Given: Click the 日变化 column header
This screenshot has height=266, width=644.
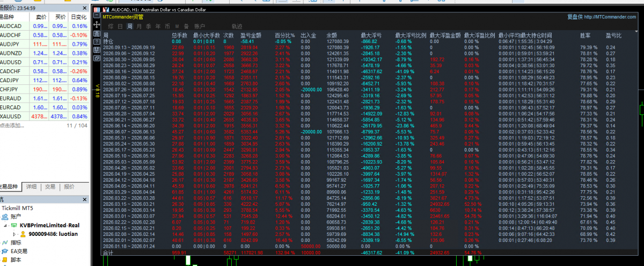Looking at the screenshot, I should (x=78, y=17).
